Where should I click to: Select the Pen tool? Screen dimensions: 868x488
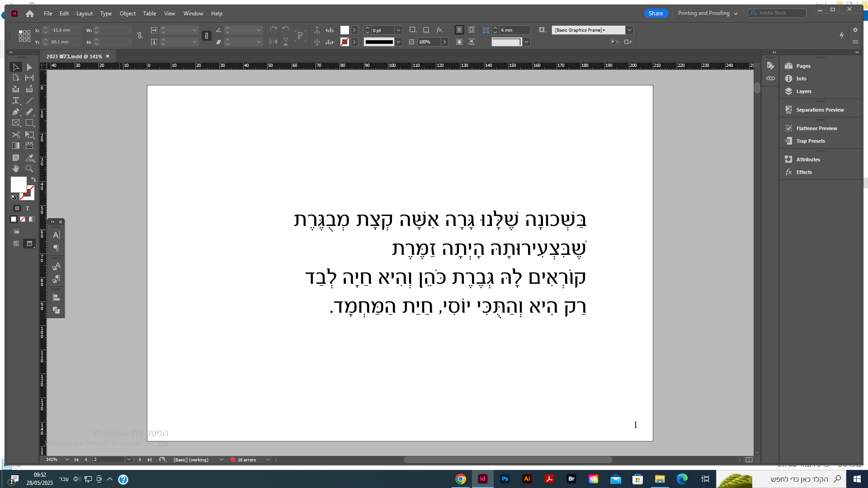click(16, 112)
